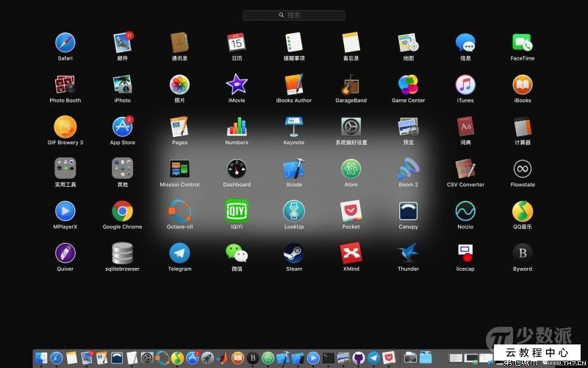
Task: Open Canopy in the Launchpad grid
Action: click(x=409, y=210)
